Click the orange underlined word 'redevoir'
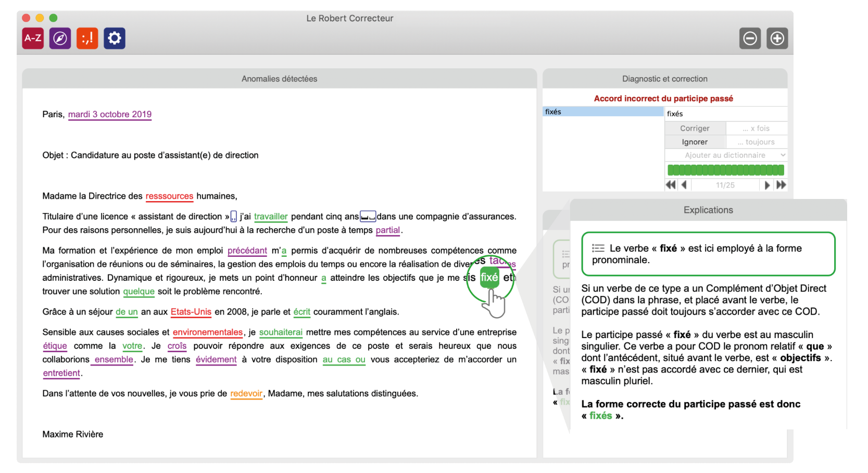The width and height of the screenshot is (868, 473). (246, 394)
